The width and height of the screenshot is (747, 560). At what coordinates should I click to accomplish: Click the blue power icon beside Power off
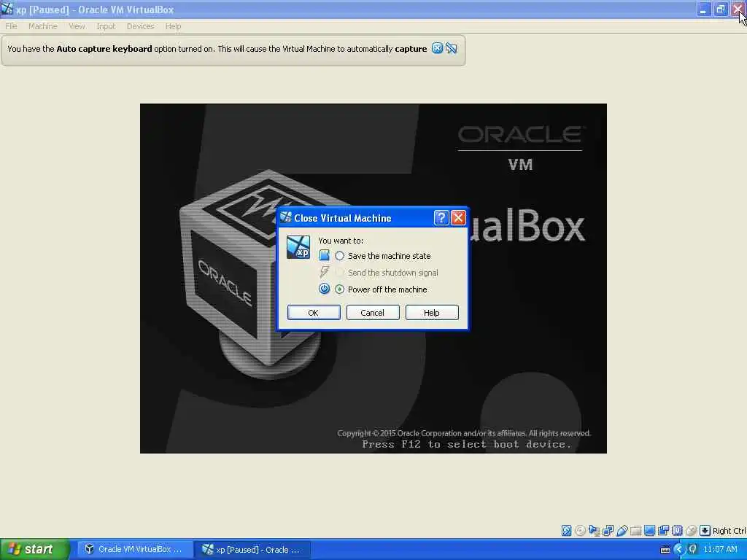pos(324,289)
